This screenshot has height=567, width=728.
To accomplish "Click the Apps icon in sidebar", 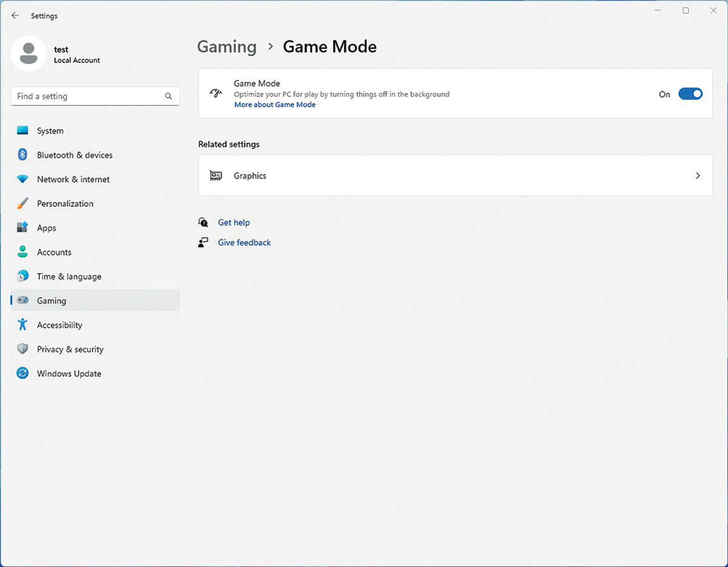I will click(x=22, y=228).
